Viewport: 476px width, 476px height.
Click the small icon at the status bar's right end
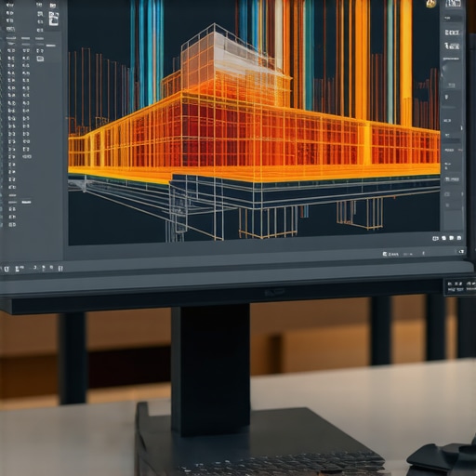[x=461, y=251]
